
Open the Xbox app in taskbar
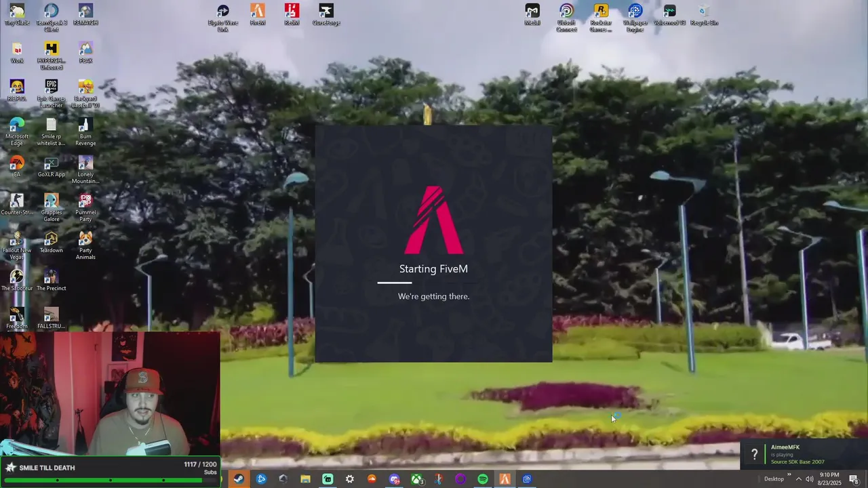click(x=416, y=479)
